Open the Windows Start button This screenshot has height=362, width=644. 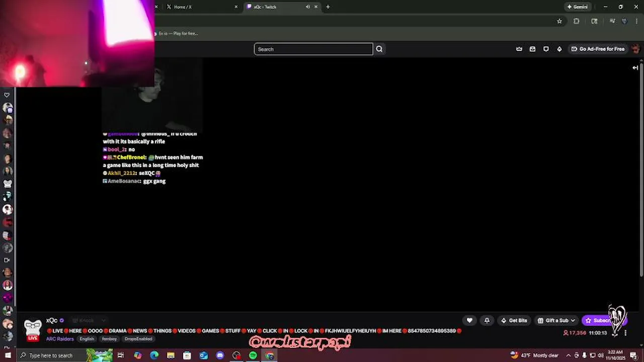pyautogui.click(x=8, y=355)
